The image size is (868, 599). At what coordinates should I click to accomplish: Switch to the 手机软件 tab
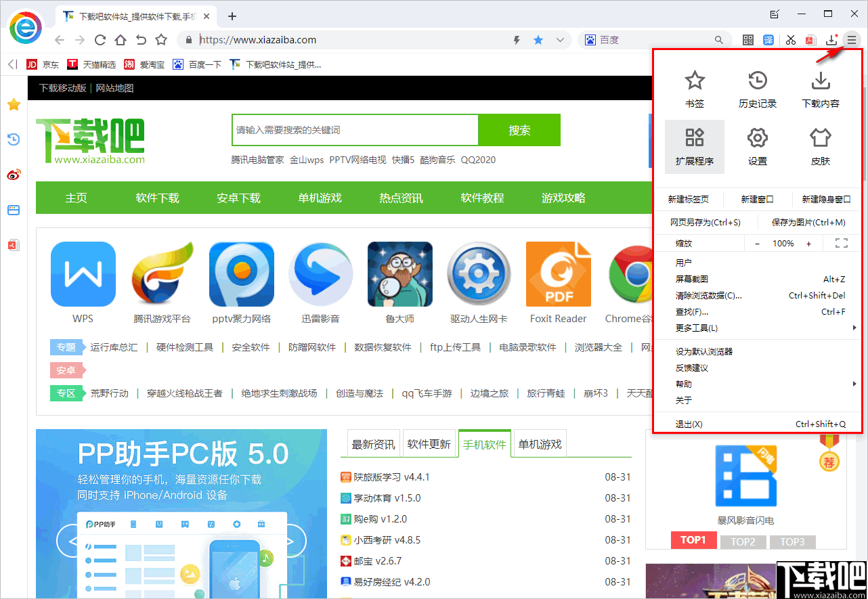pos(485,443)
